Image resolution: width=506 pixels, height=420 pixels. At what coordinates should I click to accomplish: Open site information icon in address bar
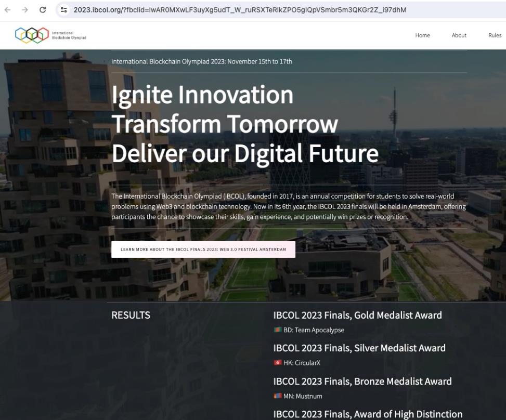[64, 10]
